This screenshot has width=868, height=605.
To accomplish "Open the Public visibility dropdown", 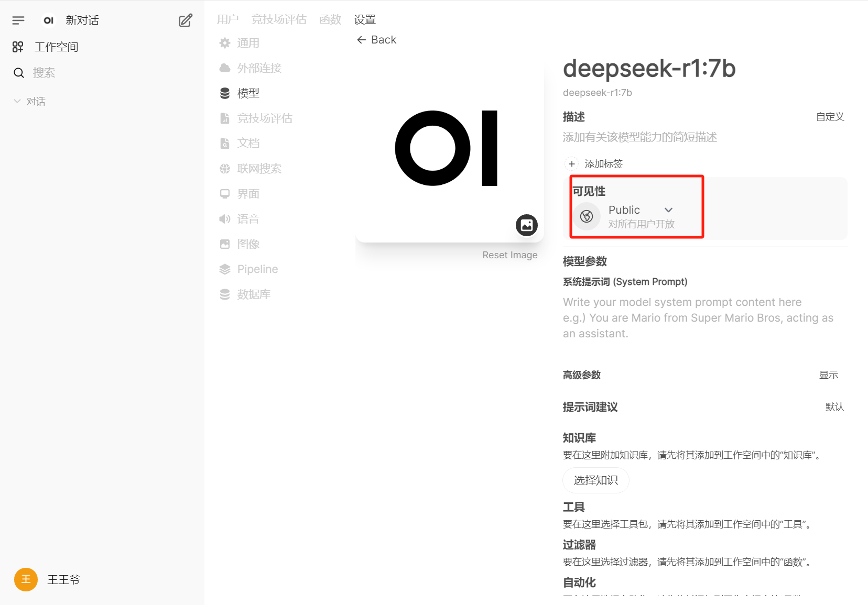I will point(641,210).
